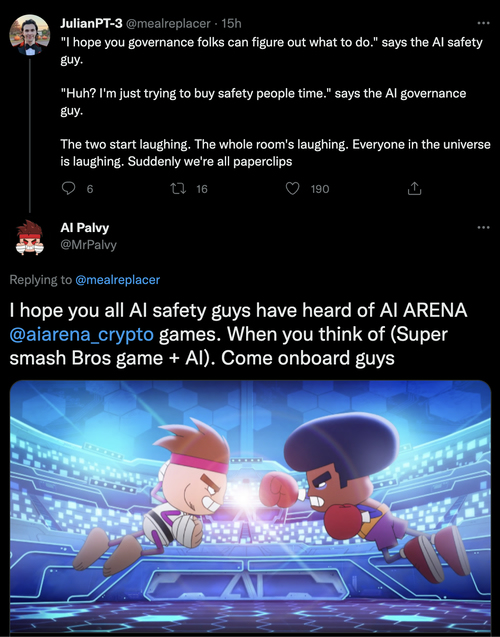Screen dimensions: 500x637
Task: Click the 15h timestamp
Action: [232, 24]
